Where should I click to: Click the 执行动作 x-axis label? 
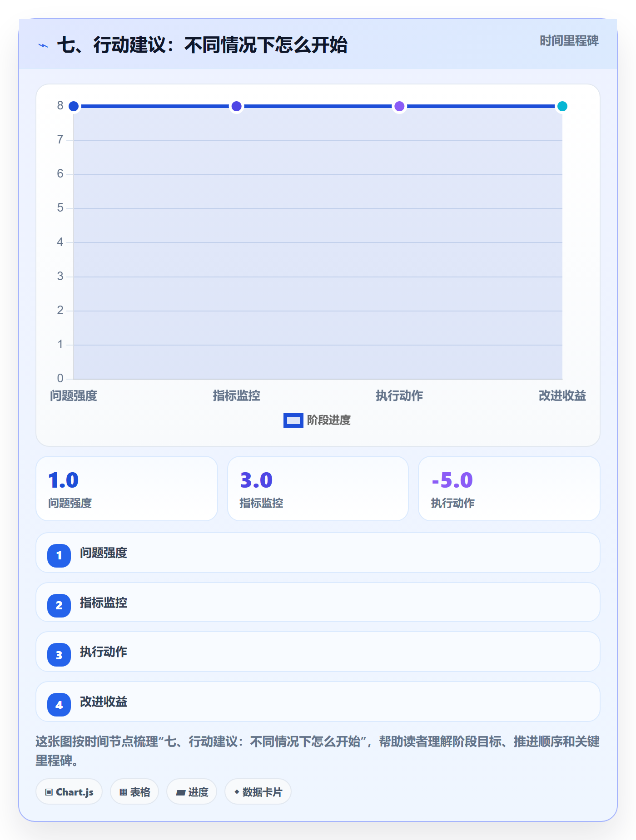tap(399, 396)
